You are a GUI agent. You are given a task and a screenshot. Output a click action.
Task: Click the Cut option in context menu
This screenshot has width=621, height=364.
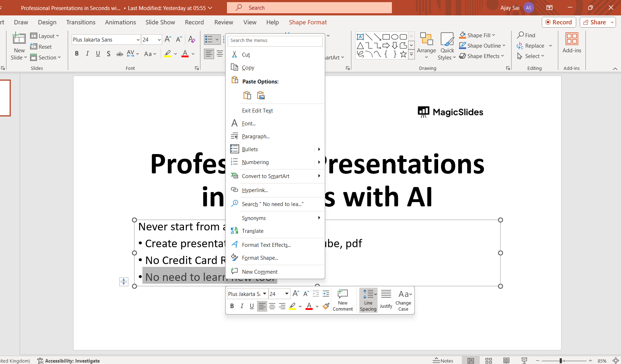click(x=246, y=55)
